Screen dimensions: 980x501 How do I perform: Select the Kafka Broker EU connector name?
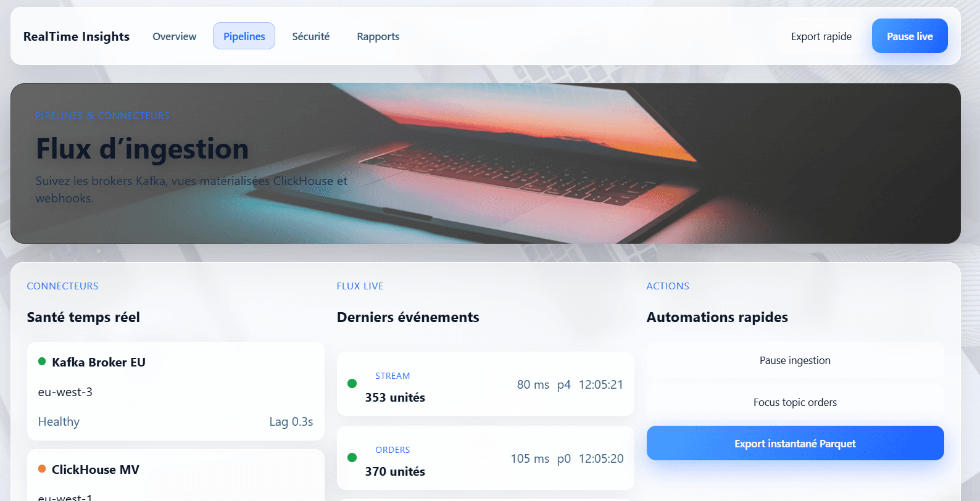point(99,362)
